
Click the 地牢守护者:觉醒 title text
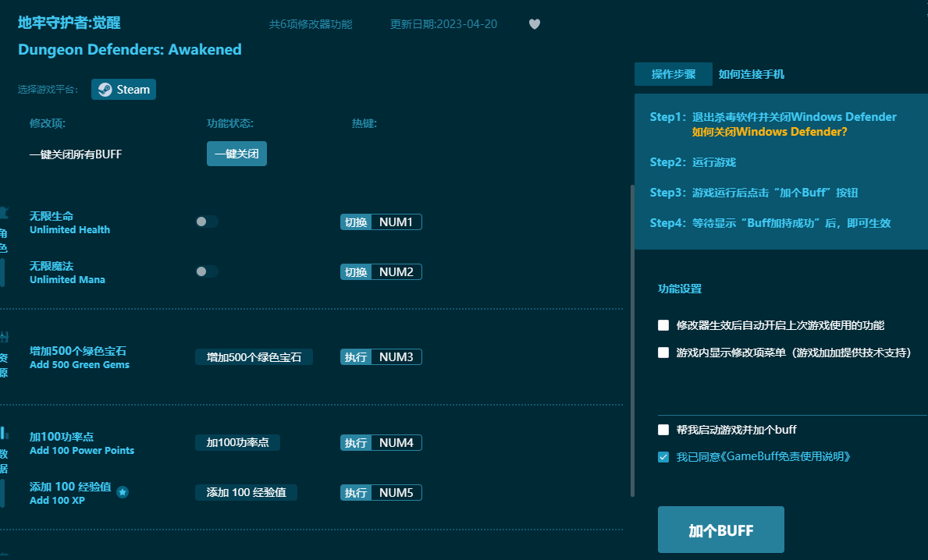tap(69, 23)
